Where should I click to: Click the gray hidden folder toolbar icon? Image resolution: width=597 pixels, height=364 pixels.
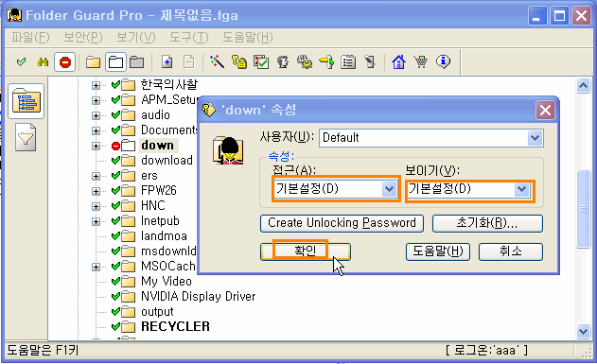click(137, 62)
